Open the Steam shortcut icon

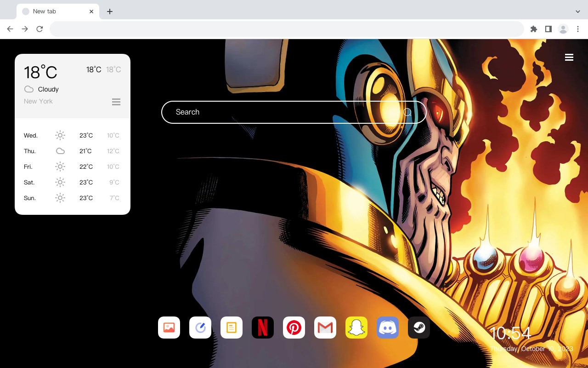(419, 328)
